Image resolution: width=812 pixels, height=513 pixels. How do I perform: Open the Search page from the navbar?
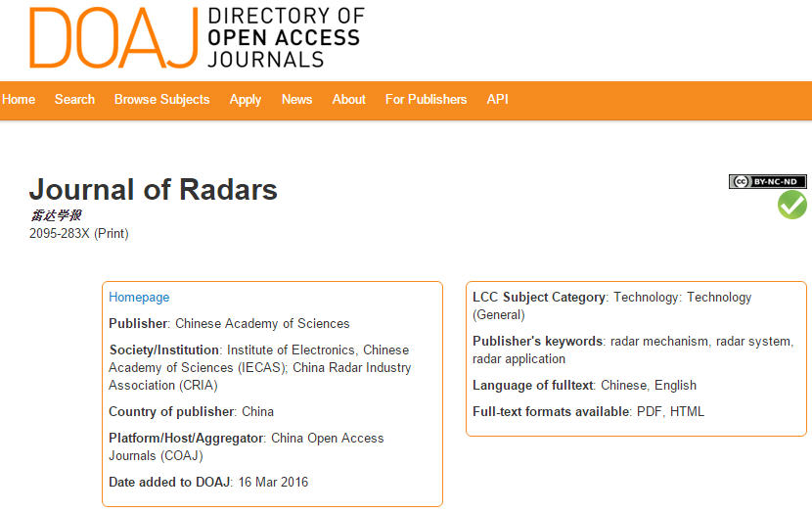pos(74,99)
